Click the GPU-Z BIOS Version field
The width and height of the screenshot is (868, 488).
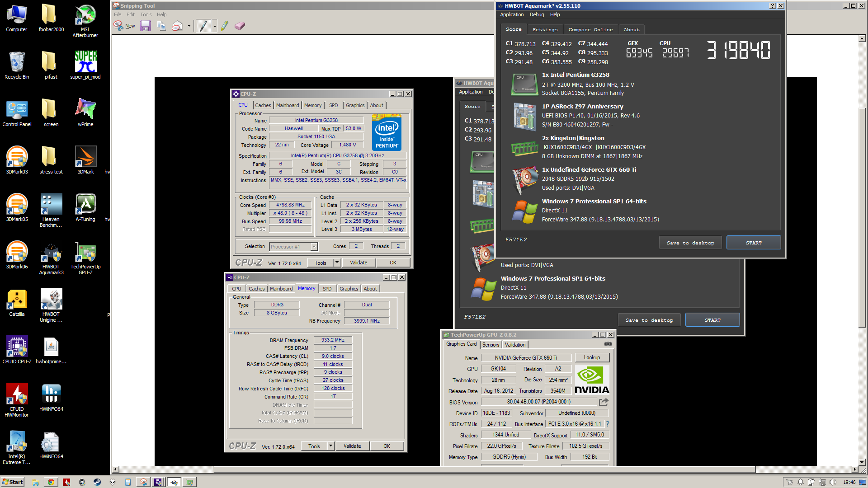coord(538,402)
